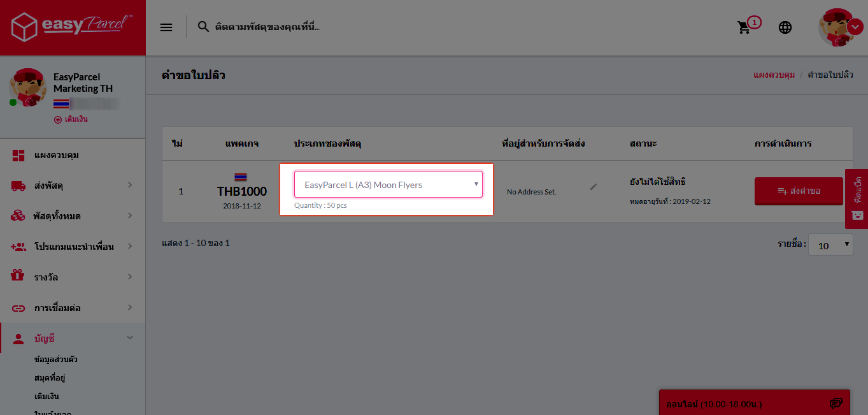
Task: Click the แพคเกจ column header
Action: click(x=242, y=143)
